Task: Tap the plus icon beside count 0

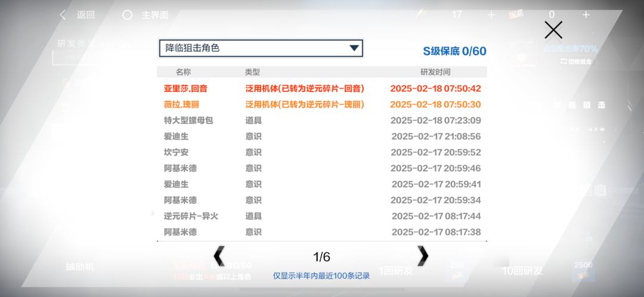Action: tap(586, 15)
